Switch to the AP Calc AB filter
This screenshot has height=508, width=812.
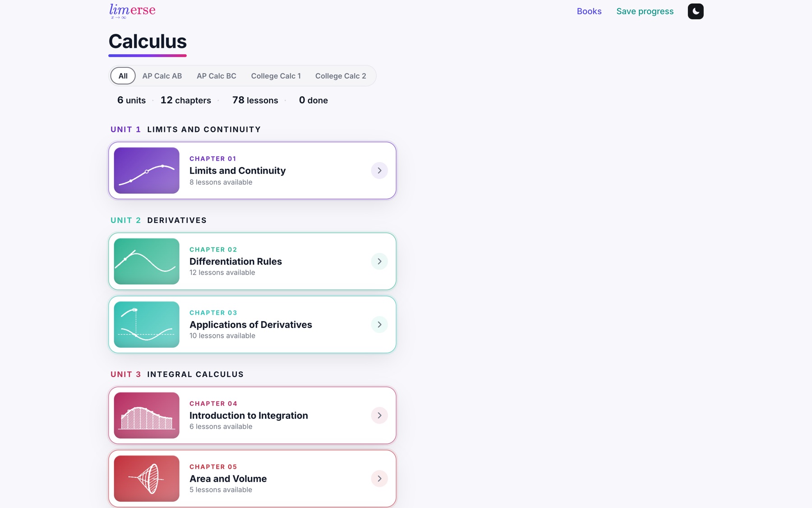click(162, 76)
